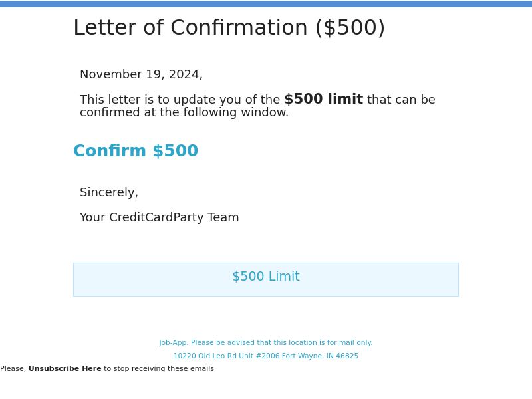
Task: Click 'to stop receiving these emails' text
Action: [x=159, y=369]
